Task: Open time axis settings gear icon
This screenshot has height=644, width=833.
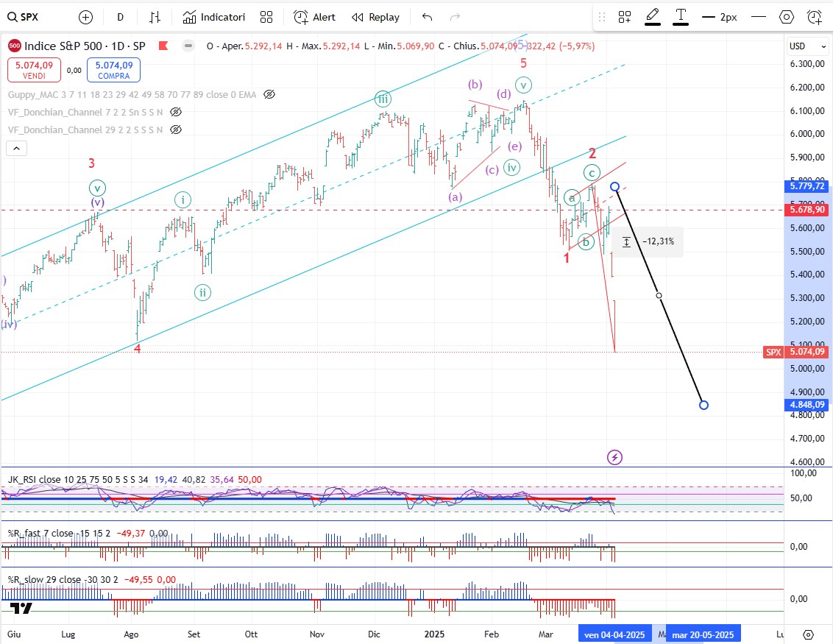Action: click(808, 634)
